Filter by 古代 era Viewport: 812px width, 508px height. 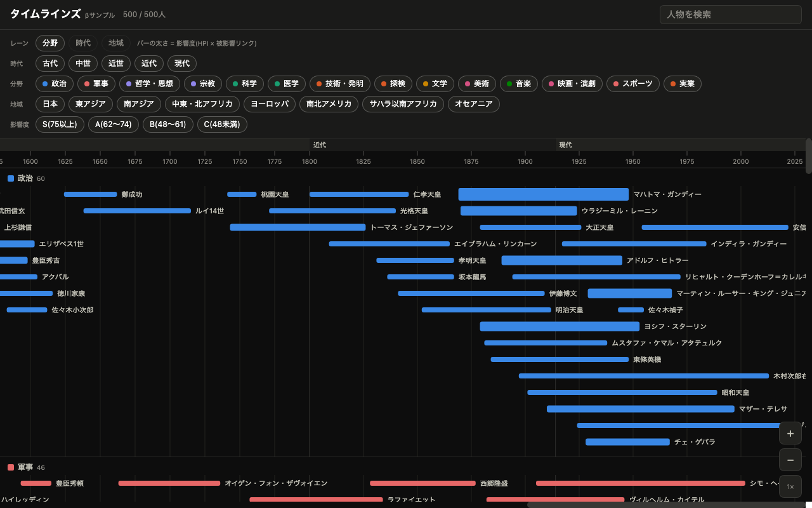tap(50, 63)
